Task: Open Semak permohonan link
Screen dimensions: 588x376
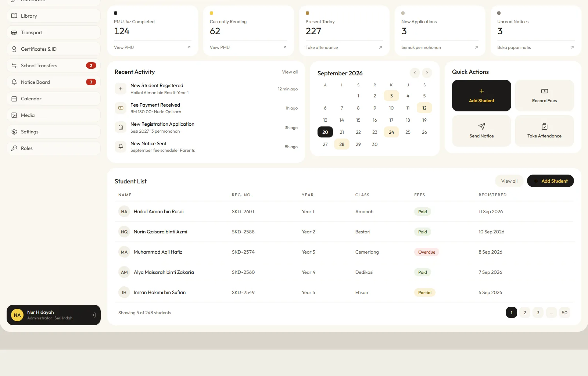Action: tap(421, 47)
